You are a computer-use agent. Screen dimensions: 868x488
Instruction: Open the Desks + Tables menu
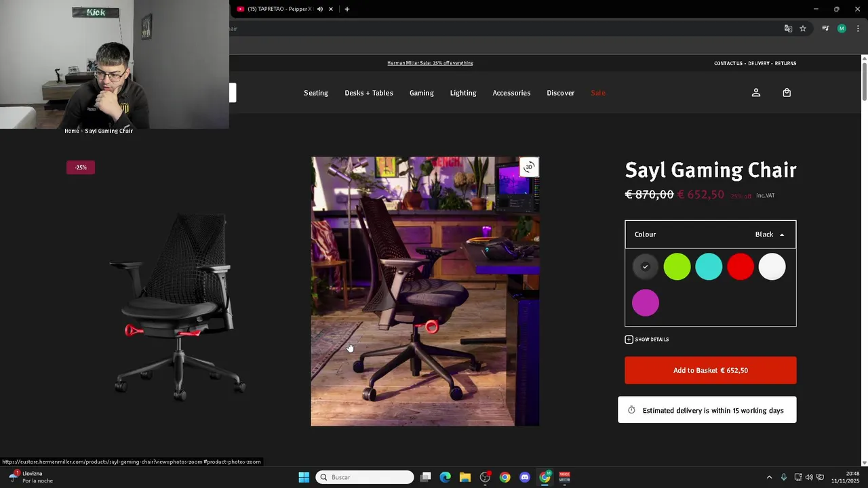369,93
